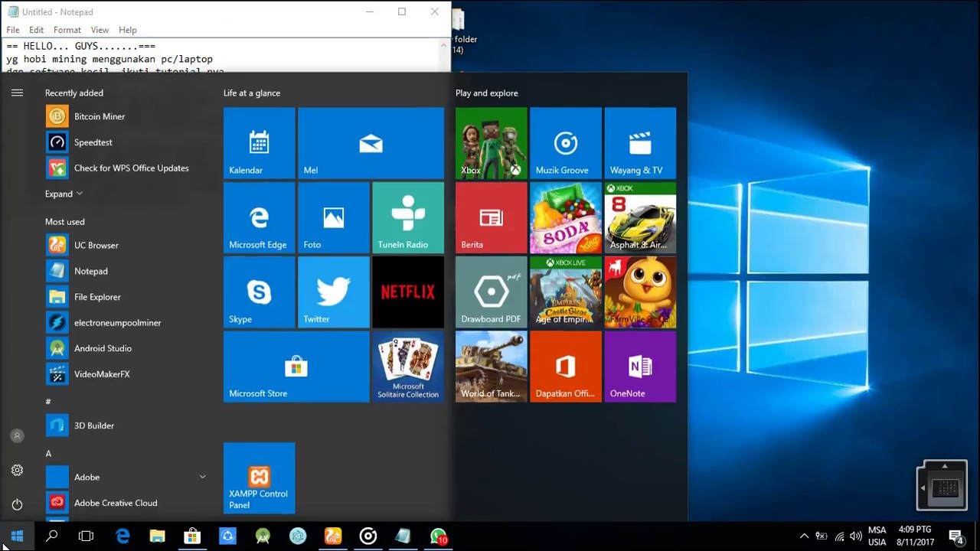980x551 pixels.
Task: Open Adobe Creative Cloud
Action: [126, 503]
